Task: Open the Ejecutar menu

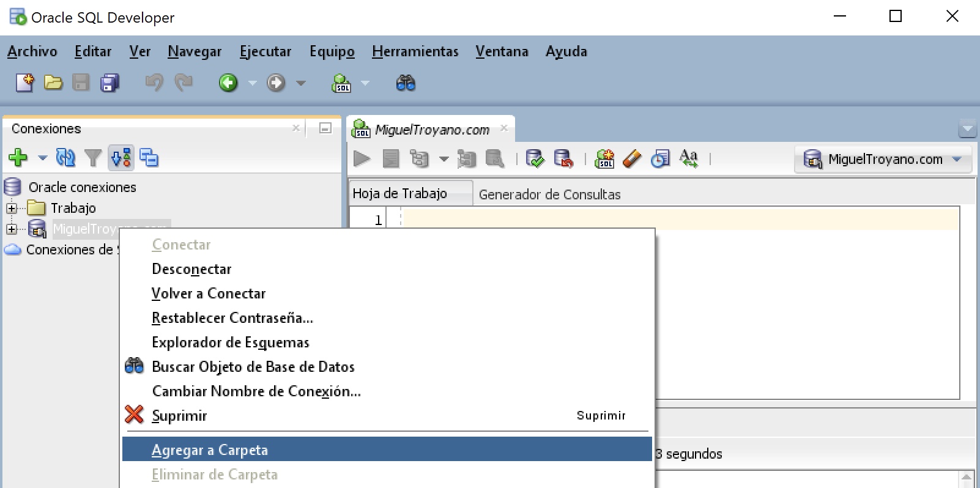Action: click(265, 51)
